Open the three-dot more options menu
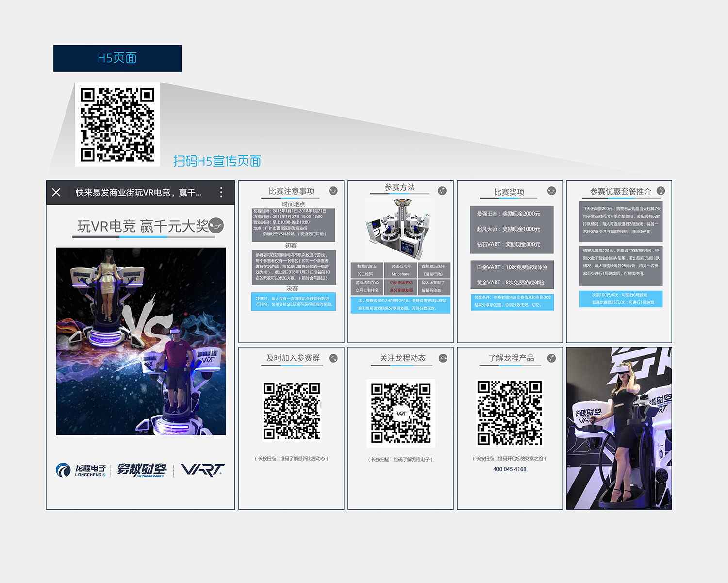728x583 pixels. pos(221,192)
